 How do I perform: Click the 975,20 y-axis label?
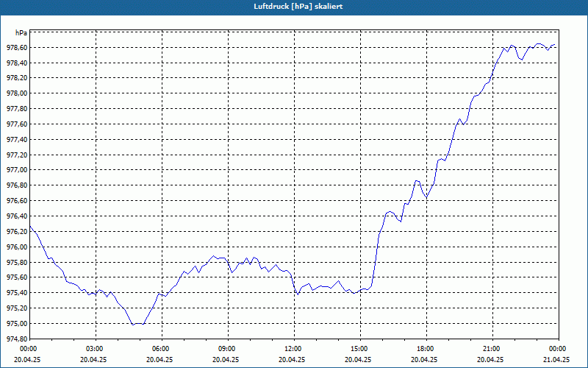point(17,308)
